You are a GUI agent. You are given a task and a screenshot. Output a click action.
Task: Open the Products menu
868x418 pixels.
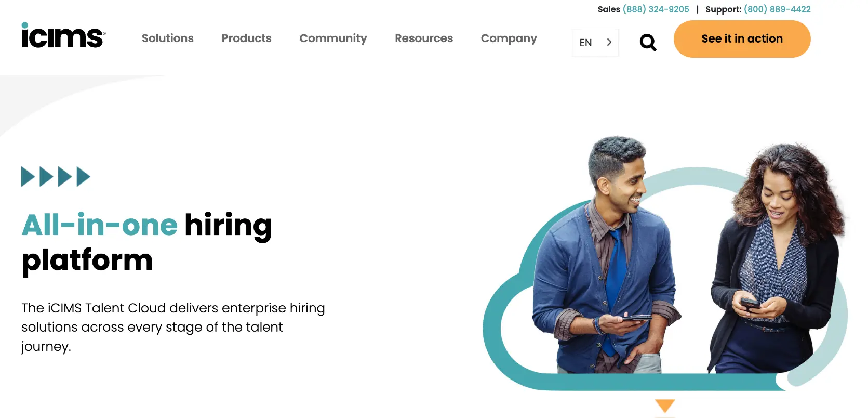(x=247, y=38)
